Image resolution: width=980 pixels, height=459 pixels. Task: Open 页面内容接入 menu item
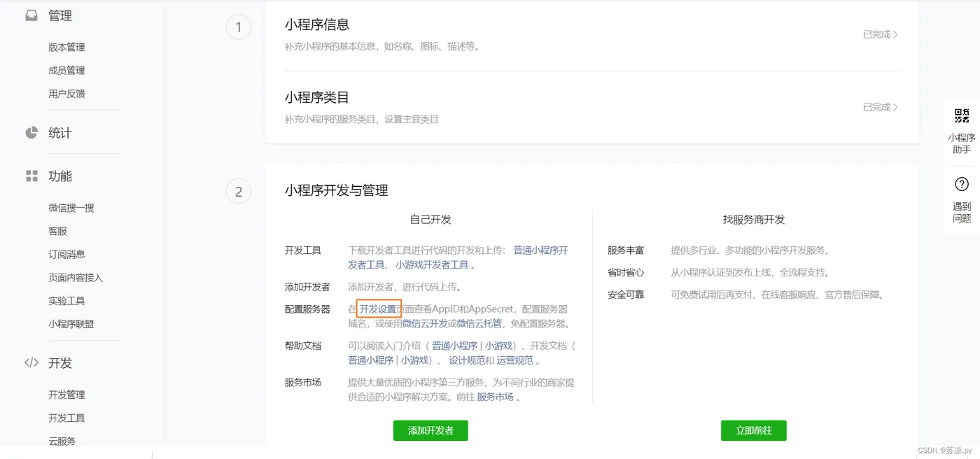pyautogui.click(x=76, y=278)
